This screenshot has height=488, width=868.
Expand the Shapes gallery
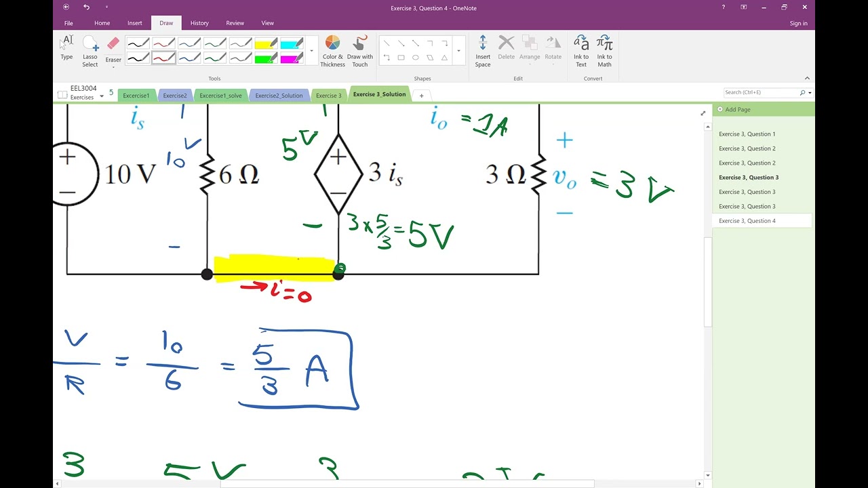[x=458, y=51]
